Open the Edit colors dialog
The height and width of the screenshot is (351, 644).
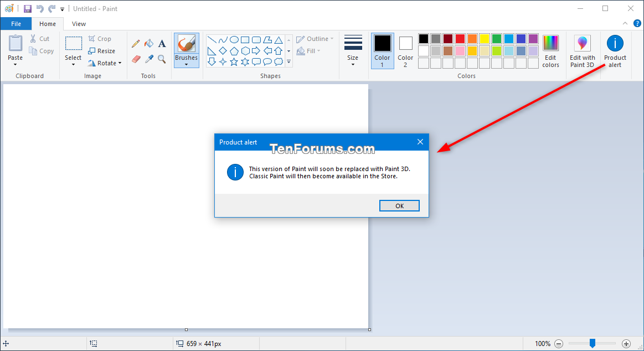pos(551,51)
